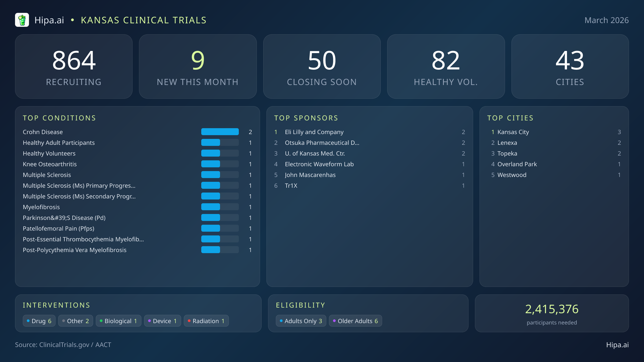Select Eli Lilly and Company sponsor entry

pyautogui.click(x=314, y=132)
